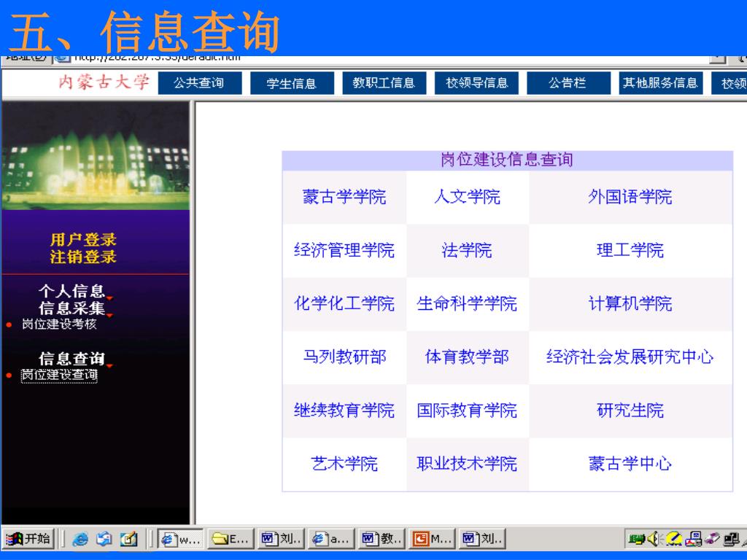The image size is (747, 560).
Task: Open the 职业技术学院 link
Action: point(468,463)
